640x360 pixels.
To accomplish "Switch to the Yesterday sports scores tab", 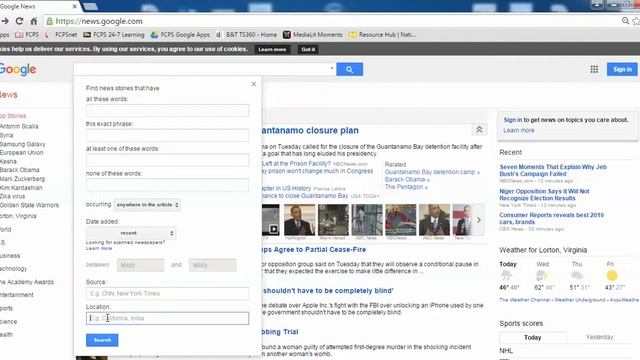I will tap(600, 337).
